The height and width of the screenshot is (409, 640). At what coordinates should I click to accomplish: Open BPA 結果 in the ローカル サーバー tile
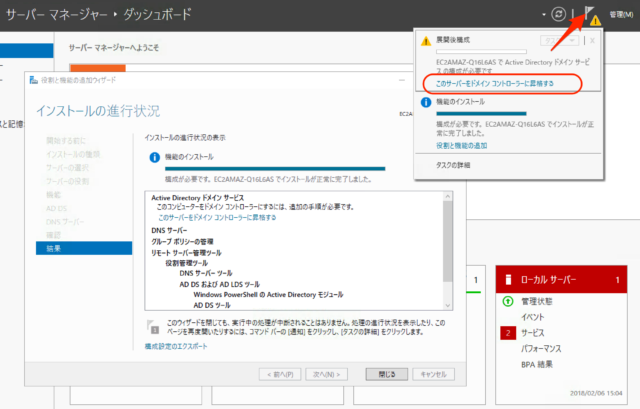pyautogui.click(x=537, y=365)
